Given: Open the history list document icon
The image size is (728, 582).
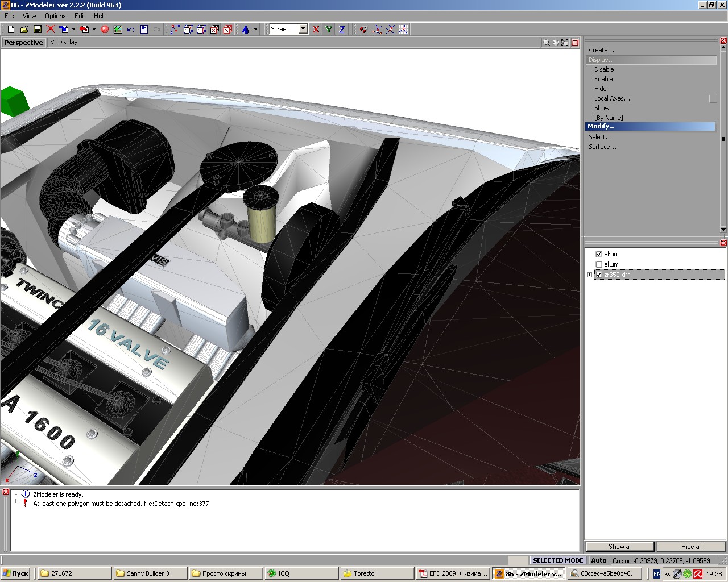Looking at the screenshot, I should click(144, 29).
